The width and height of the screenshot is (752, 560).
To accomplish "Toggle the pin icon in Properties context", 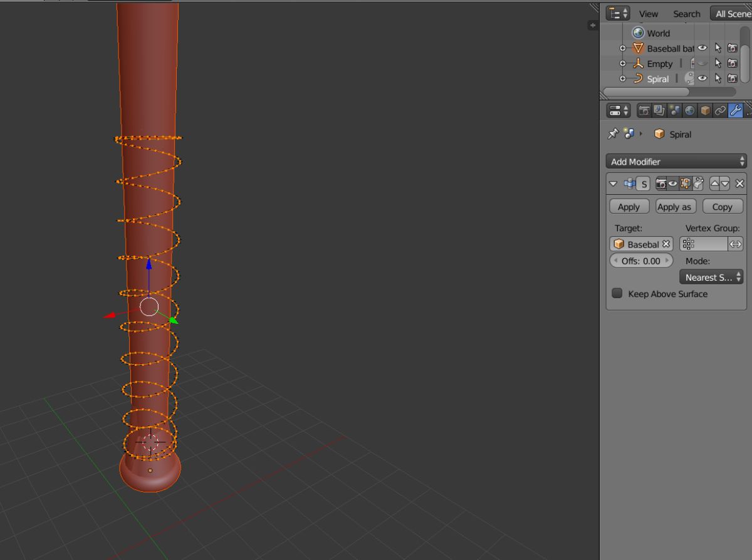I will (613, 133).
